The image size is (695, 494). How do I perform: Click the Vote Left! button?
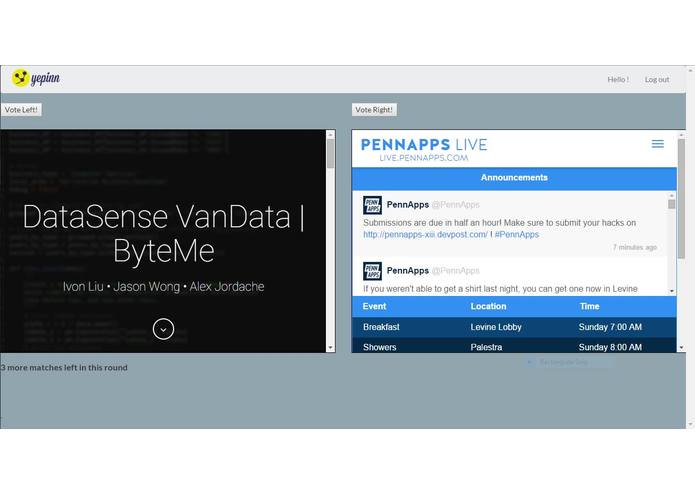pos(21,109)
